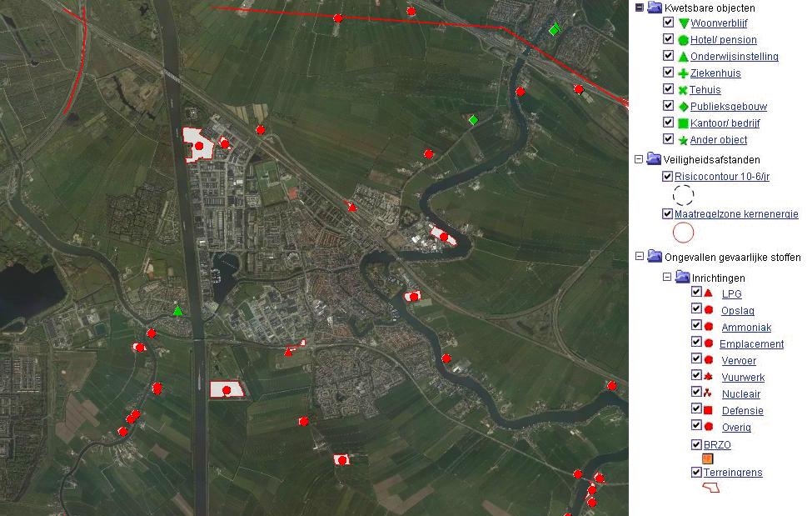
Task: Open the Emplacement legend link
Action: click(x=751, y=343)
